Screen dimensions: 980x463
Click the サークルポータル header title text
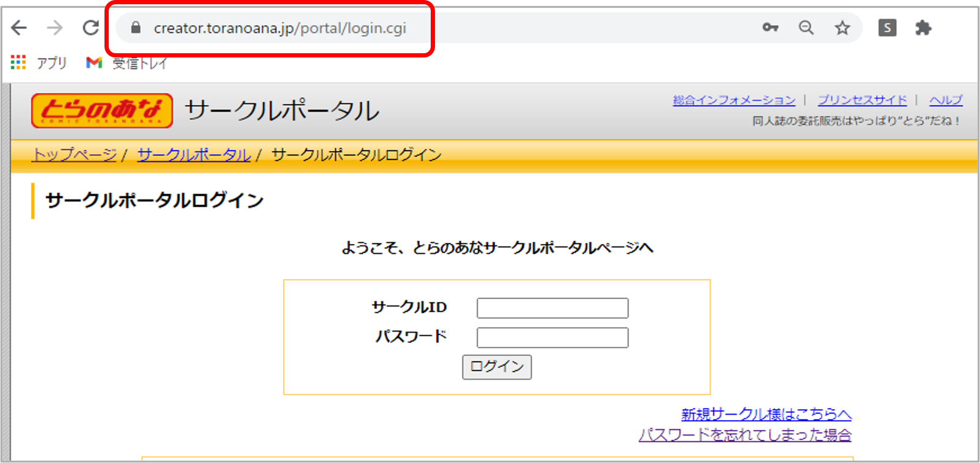click(x=282, y=111)
